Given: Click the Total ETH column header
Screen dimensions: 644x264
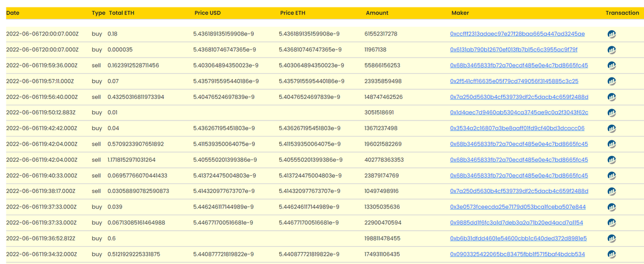Looking at the screenshot, I should (x=121, y=13).
